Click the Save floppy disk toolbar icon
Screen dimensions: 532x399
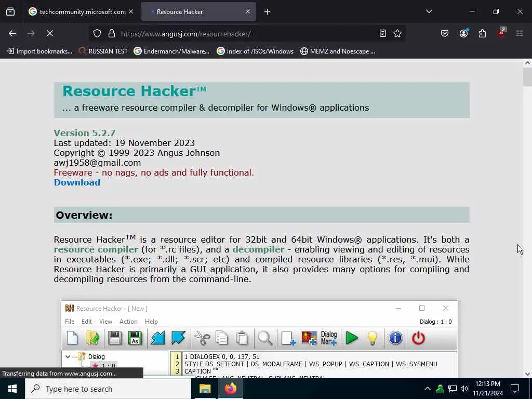click(x=115, y=338)
